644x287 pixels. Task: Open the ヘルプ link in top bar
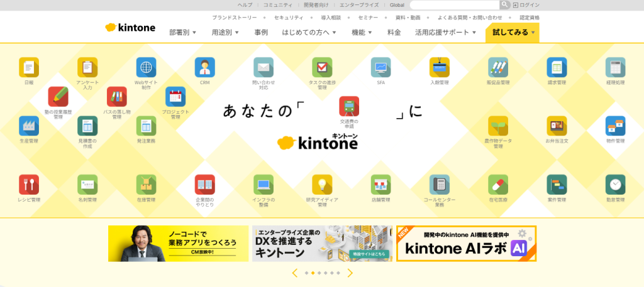click(245, 5)
